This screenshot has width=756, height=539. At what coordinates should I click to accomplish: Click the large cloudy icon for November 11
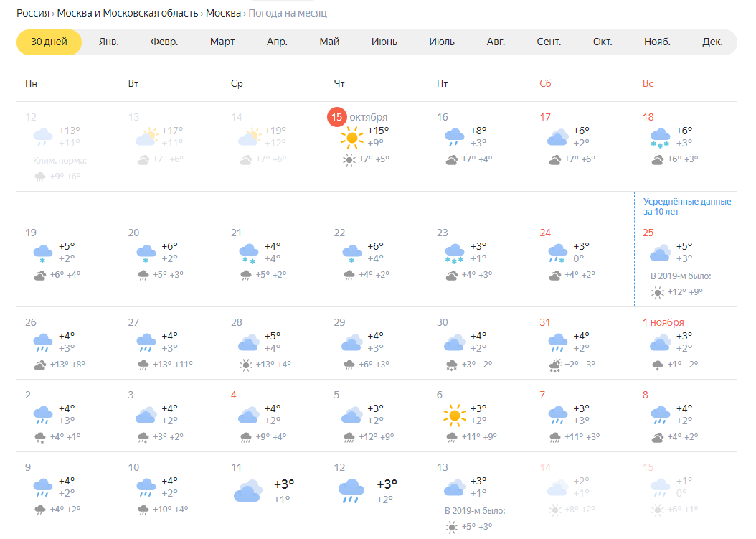[247, 491]
